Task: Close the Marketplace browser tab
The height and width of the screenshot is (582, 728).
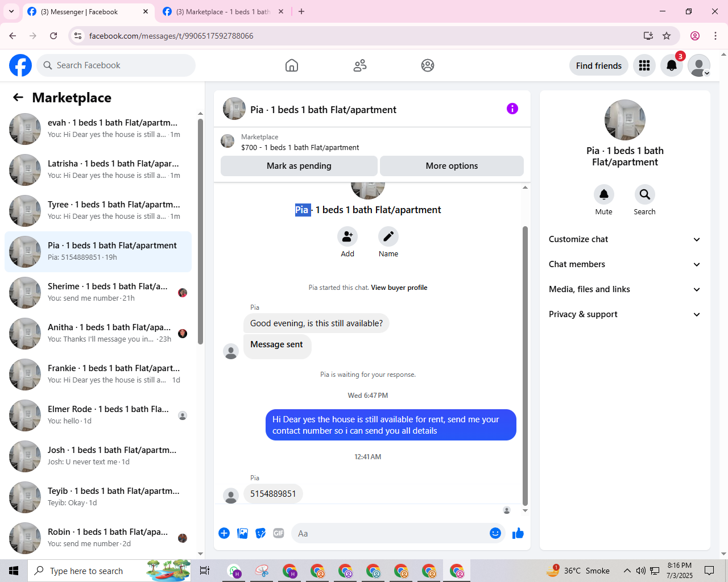Action: [281, 11]
